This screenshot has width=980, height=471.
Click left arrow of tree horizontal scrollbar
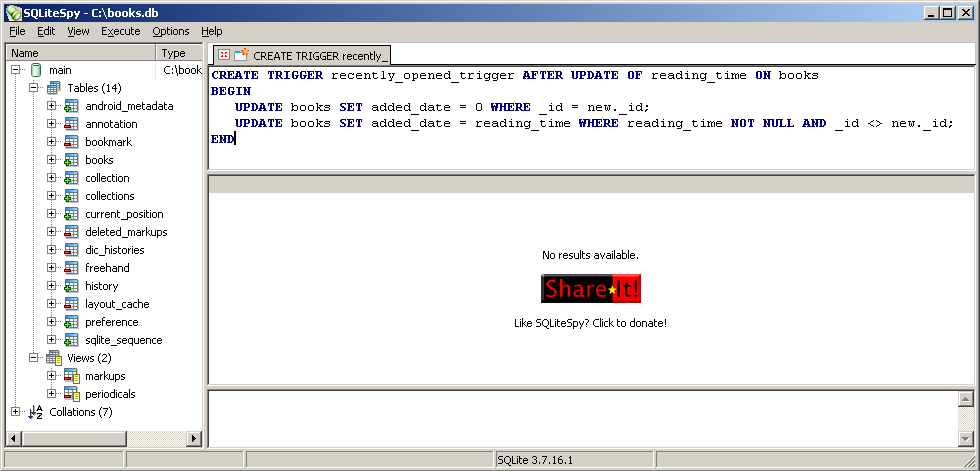tap(12, 439)
